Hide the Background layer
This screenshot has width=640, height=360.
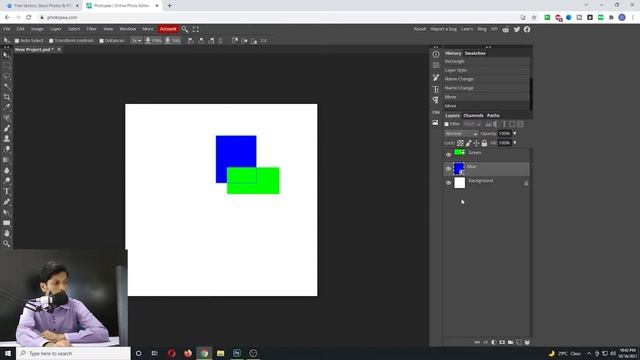tap(448, 183)
